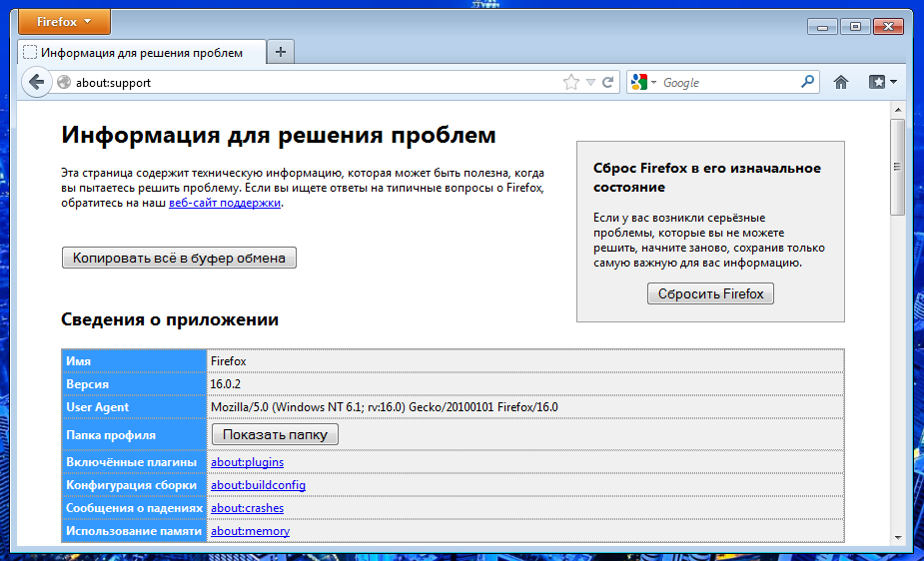924x561 pixels.
Task: Open the URL history dropdown arrow
Action: click(x=590, y=83)
